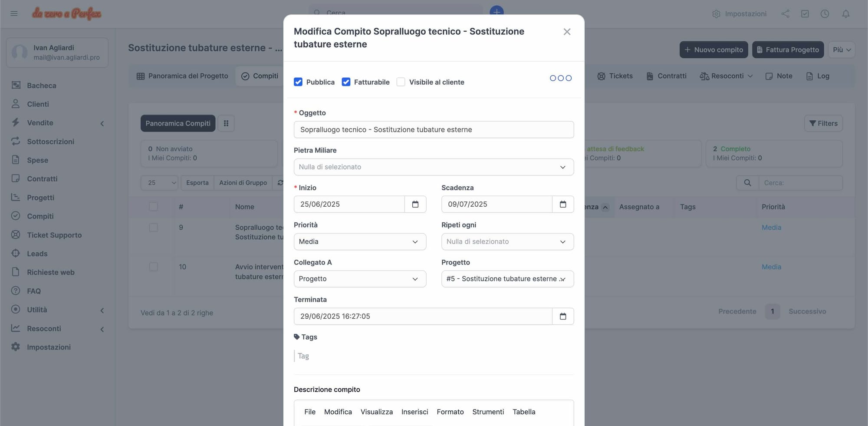868x426 pixels.
Task: Open the Priorità dropdown set to Media
Action: (359, 242)
